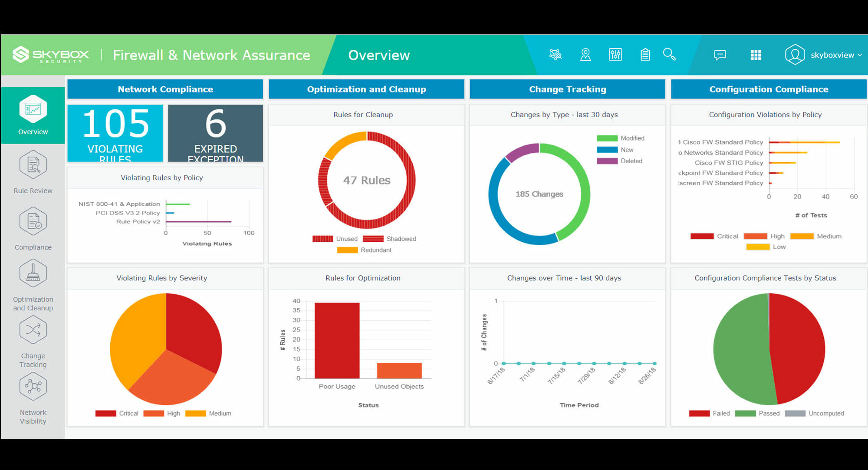The width and height of the screenshot is (868, 470).
Task: Expand the skyboxview account dropdown
Action: pos(834,55)
